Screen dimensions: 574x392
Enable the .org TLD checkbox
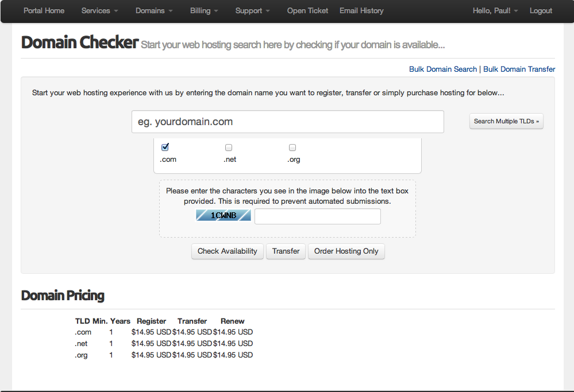click(x=292, y=148)
